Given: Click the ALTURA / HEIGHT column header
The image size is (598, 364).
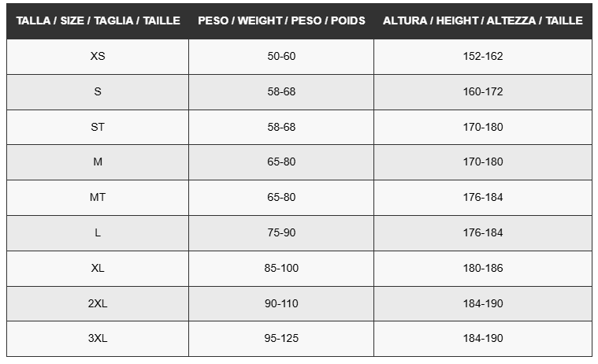Looking at the screenshot, I should coord(483,20).
